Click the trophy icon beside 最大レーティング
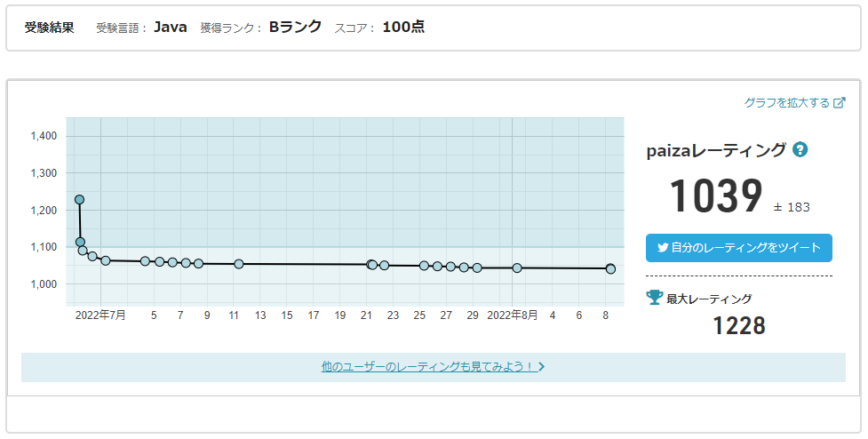This screenshot has width=868, height=439. coord(654,298)
